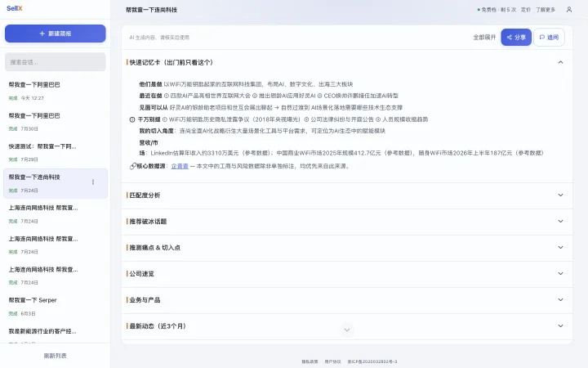Expand the 匹配度分析 section
Screen dimensions: 588x368
(560, 195)
